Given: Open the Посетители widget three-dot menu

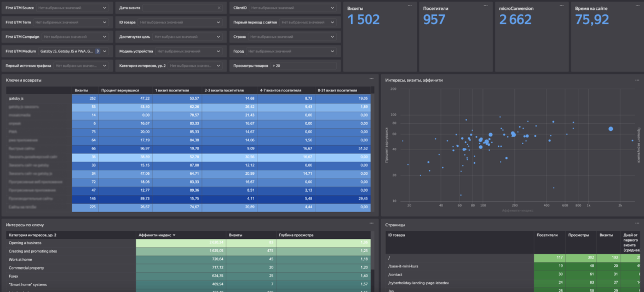Looking at the screenshot, I should 485,5.
